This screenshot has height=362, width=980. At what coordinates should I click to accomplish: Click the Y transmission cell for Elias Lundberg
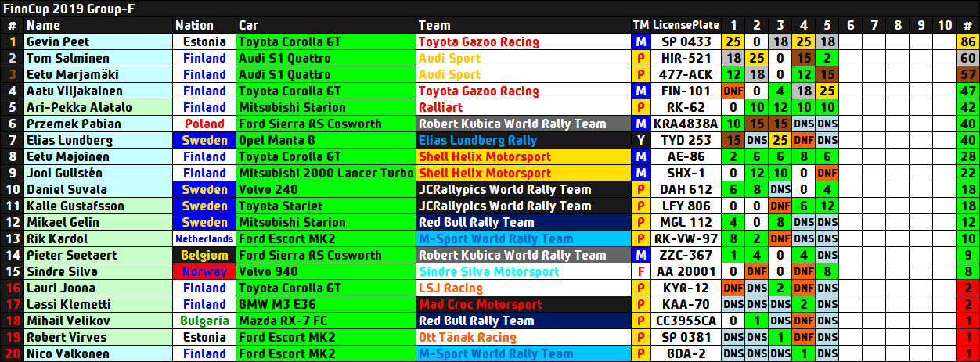coord(641,140)
